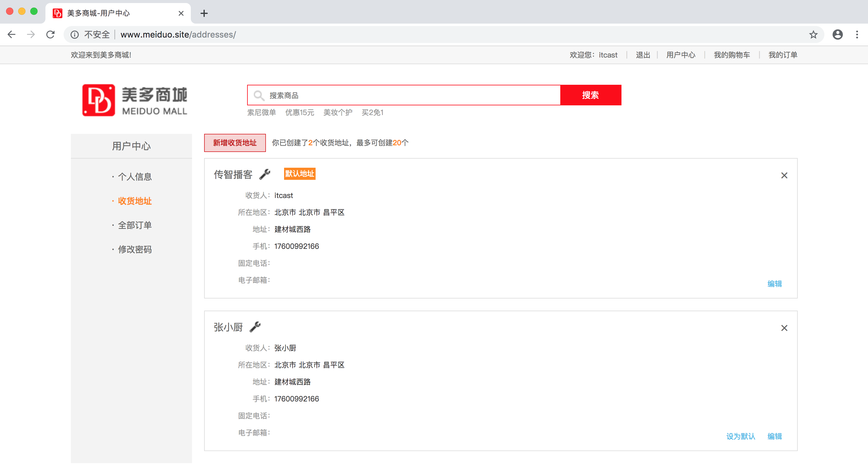This screenshot has width=868, height=465.
Task: Open the Chrome profile icon
Action: point(837,35)
